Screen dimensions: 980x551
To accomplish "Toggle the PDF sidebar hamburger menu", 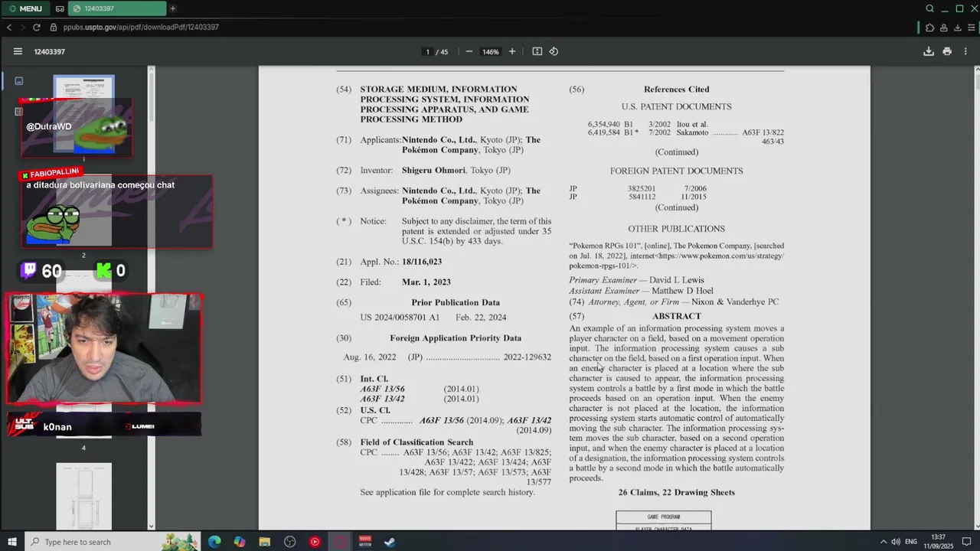I will point(18,51).
